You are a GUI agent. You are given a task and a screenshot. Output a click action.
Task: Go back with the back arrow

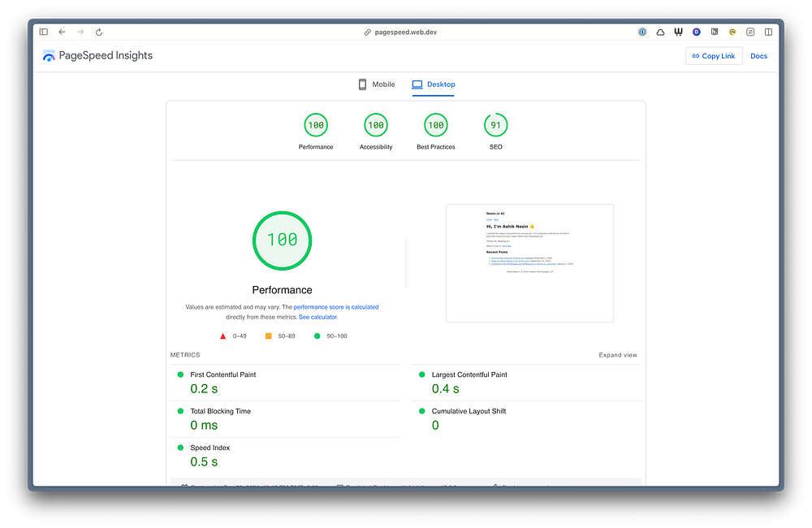(62, 32)
